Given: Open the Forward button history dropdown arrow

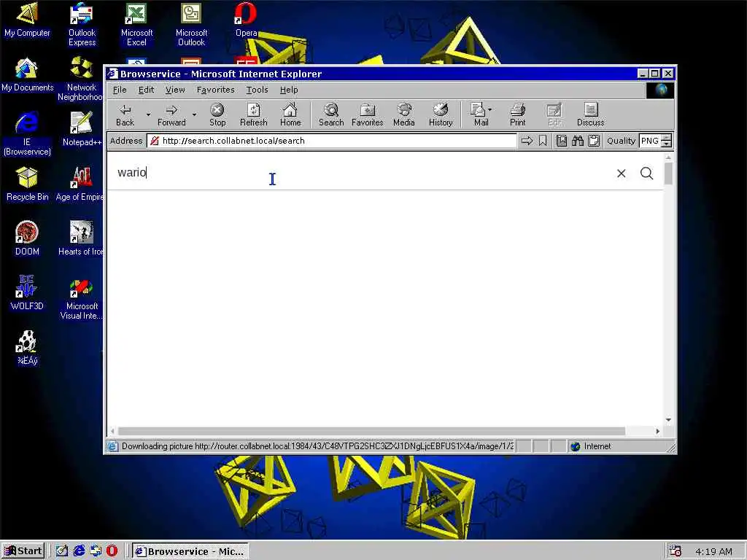Looking at the screenshot, I should [194, 114].
